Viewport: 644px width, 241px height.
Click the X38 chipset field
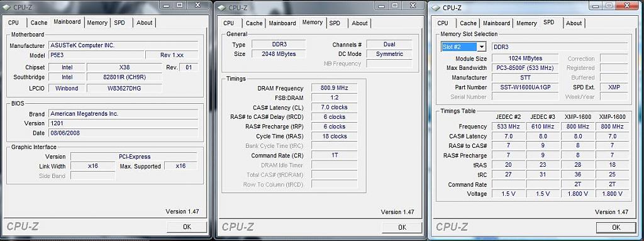pyautogui.click(x=124, y=67)
